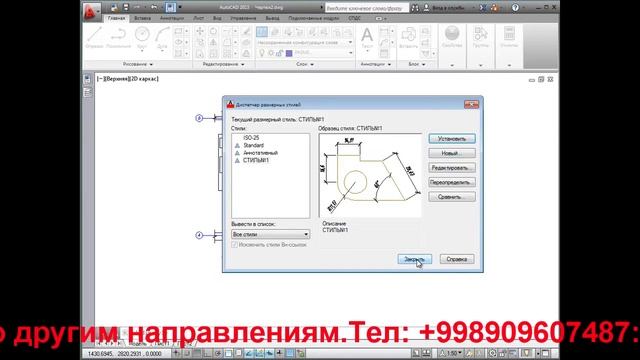Image resolution: width=640 pixels, height=360 pixels.
Task: Toggle Polar tracking in the status bar
Action: 218,353
